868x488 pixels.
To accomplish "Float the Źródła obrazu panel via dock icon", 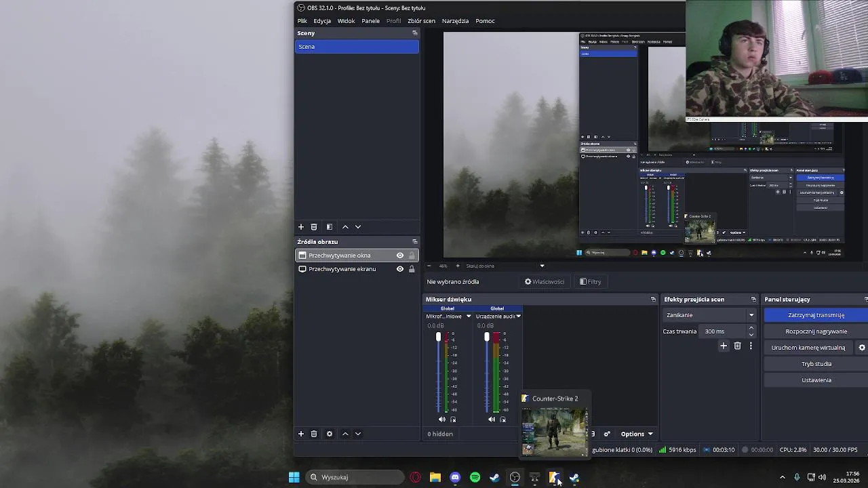I will [x=415, y=242].
